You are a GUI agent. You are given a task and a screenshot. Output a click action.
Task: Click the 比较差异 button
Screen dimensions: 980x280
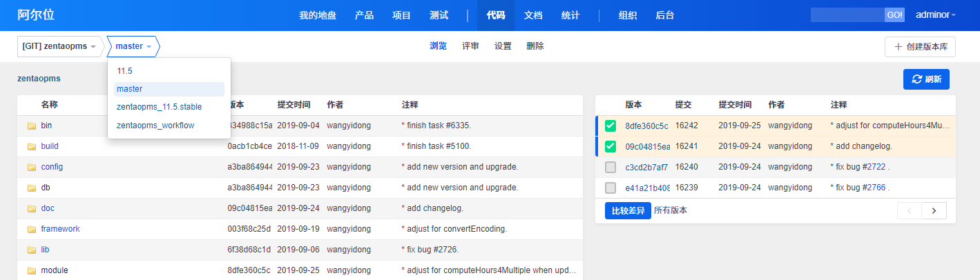pyautogui.click(x=628, y=210)
